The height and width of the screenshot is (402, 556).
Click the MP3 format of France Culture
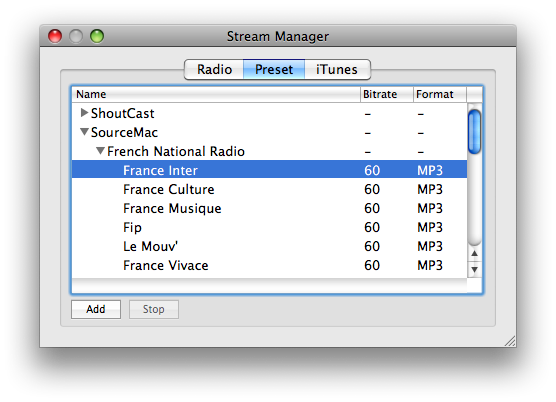coord(430,189)
